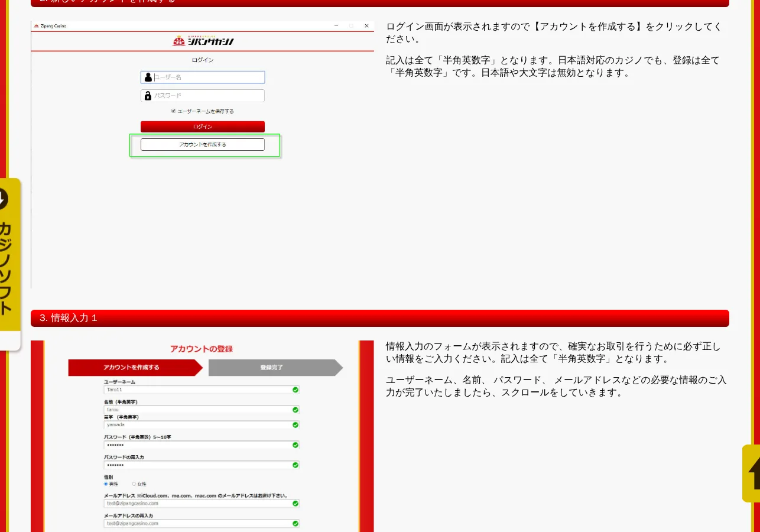The width and height of the screenshot is (760, 532).
Task: Click the green checkmark next to yamada
Action: click(x=295, y=425)
